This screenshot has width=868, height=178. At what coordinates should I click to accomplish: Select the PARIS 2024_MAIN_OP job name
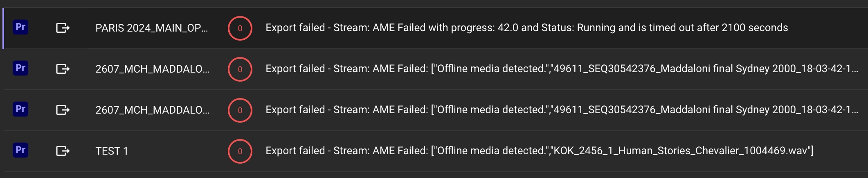[151, 28]
